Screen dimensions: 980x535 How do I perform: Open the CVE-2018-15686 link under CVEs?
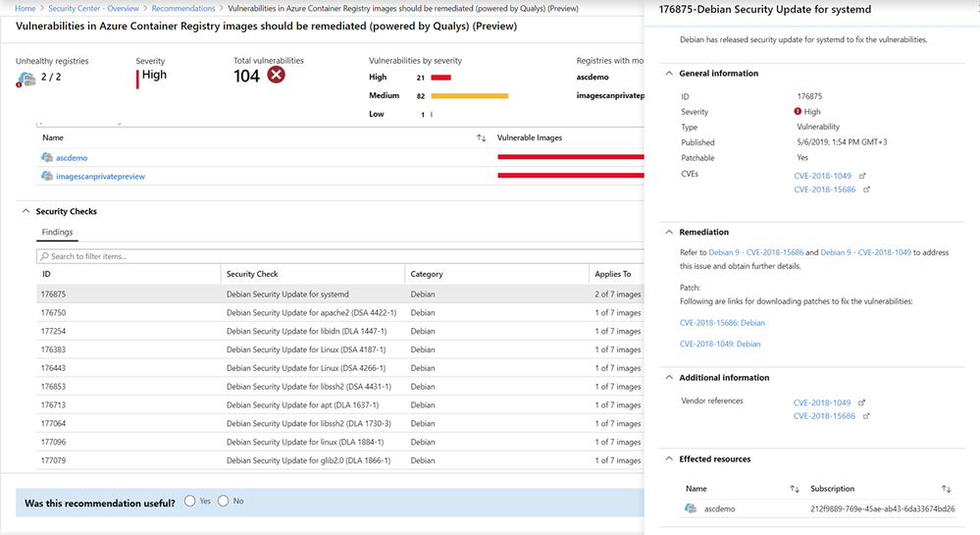825,189
